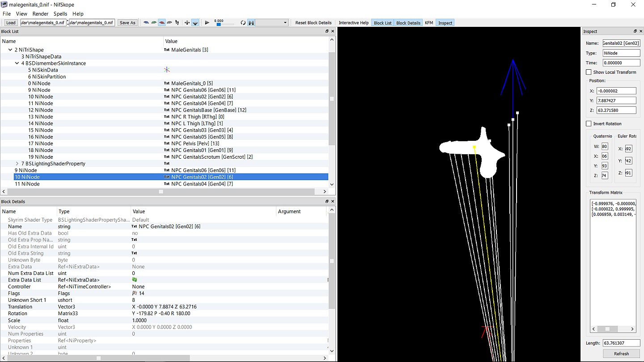Screen dimensions: 644x362
Task: Collapse the 2 NiTriShape tree node
Action: pos(10,50)
